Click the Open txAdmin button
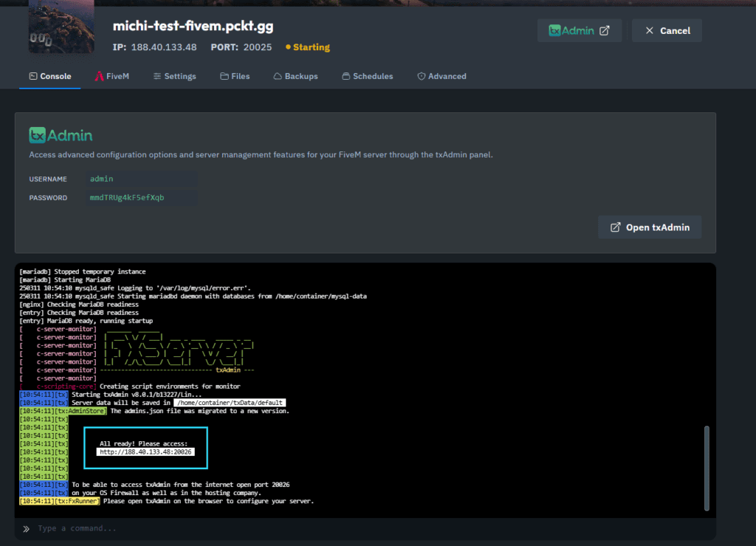 coord(649,228)
